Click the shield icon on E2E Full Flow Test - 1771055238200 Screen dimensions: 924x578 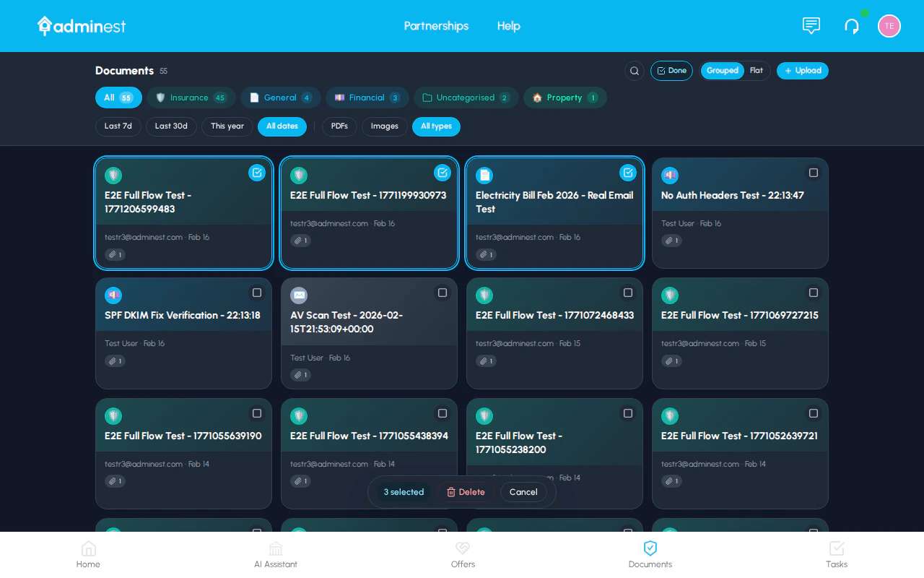484,416
